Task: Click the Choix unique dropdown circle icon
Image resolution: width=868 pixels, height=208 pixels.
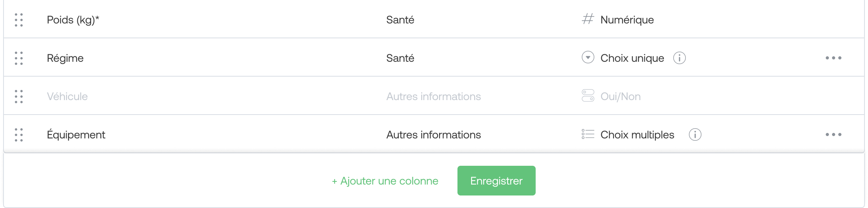Action: click(588, 57)
